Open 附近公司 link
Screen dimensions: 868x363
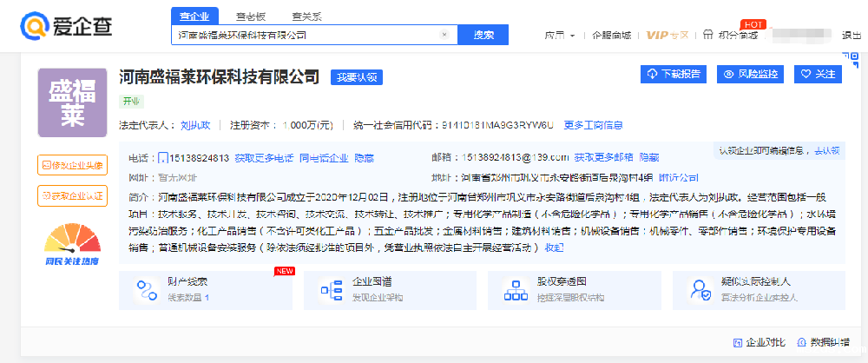(x=678, y=178)
